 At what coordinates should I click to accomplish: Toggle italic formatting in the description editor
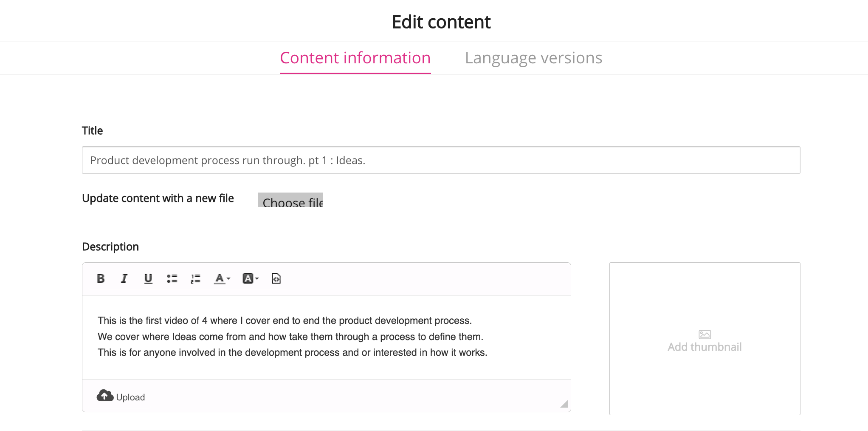(x=124, y=278)
